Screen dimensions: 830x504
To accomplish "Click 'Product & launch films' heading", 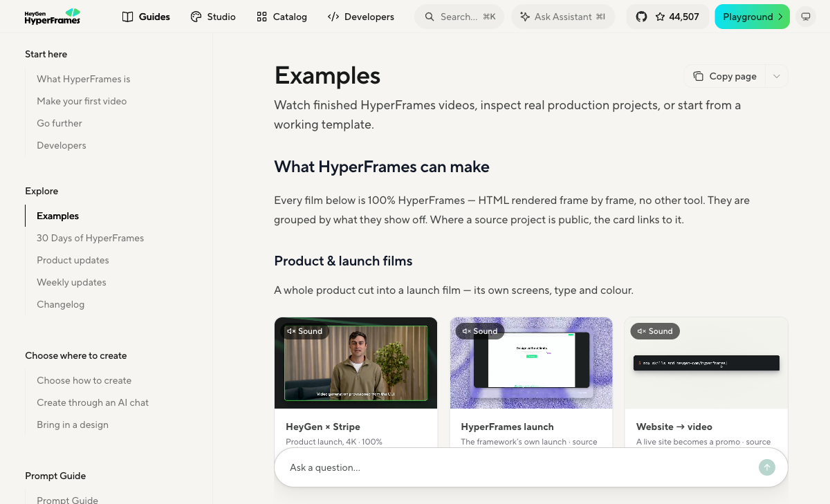I will coord(343,261).
